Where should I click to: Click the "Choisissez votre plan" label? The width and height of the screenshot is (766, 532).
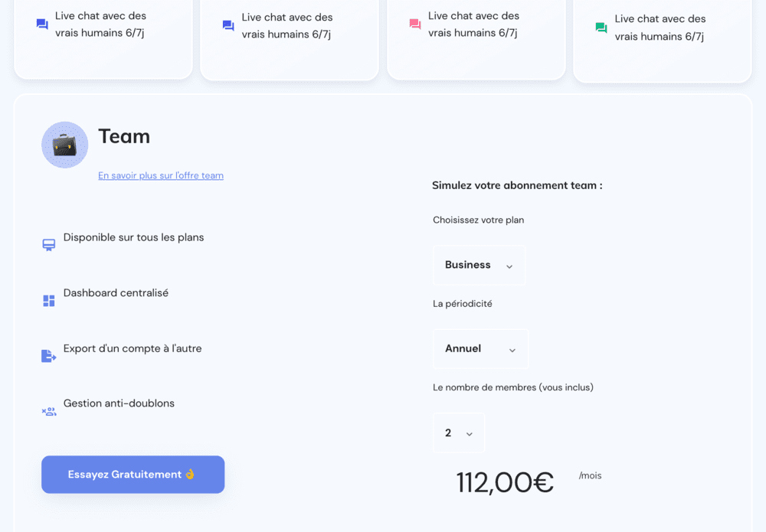click(478, 220)
